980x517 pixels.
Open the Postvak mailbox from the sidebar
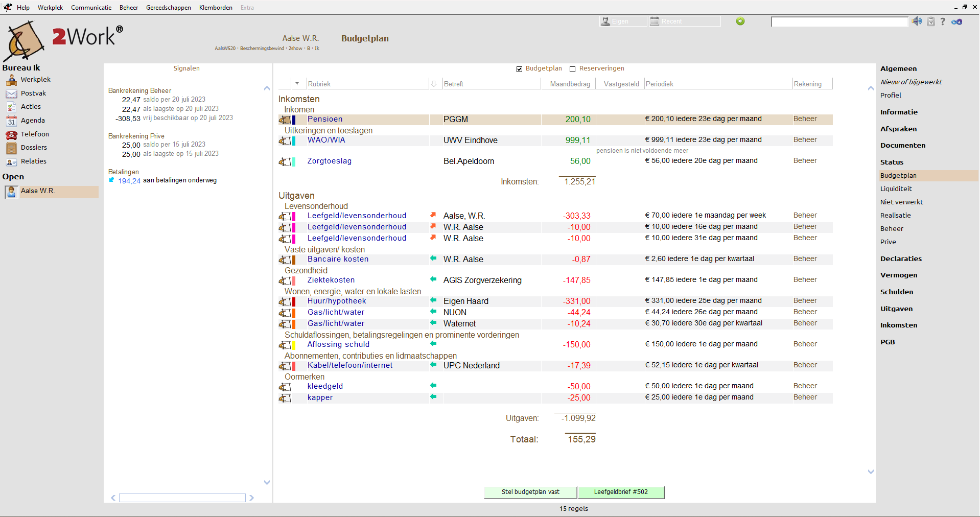click(x=33, y=93)
